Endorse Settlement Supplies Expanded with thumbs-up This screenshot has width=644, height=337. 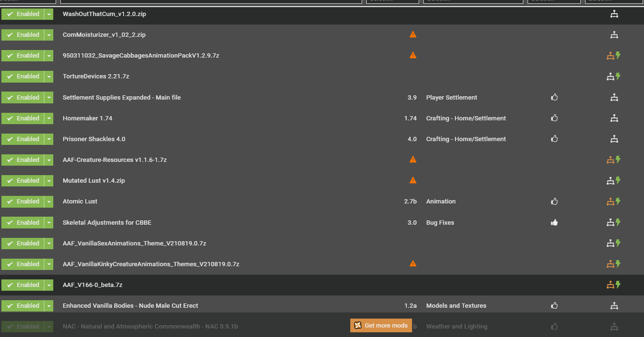pos(554,97)
